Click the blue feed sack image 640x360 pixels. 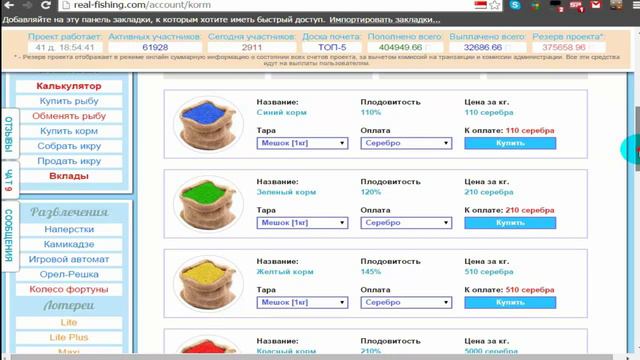click(x=208, y=124)
